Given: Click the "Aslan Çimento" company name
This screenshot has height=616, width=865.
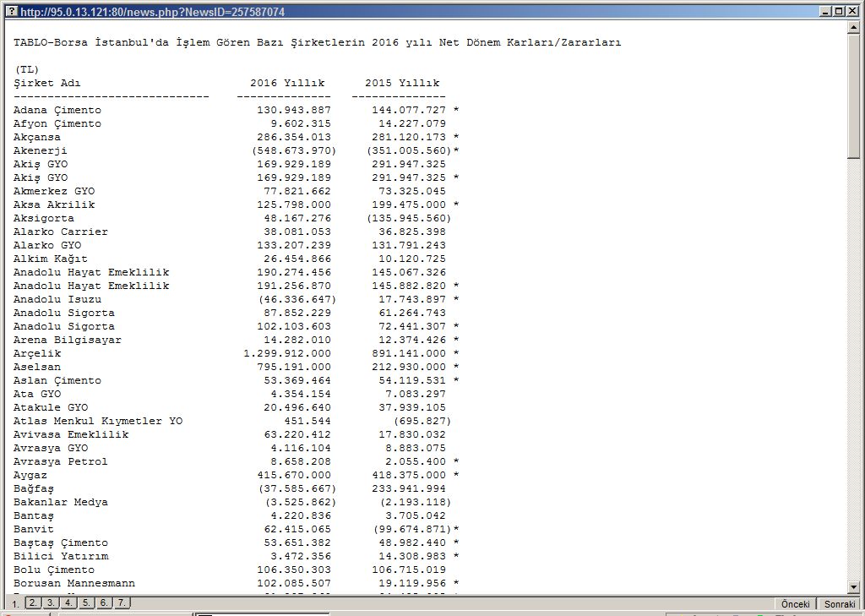Looking at the screenshot, I should tap(57, 381).
